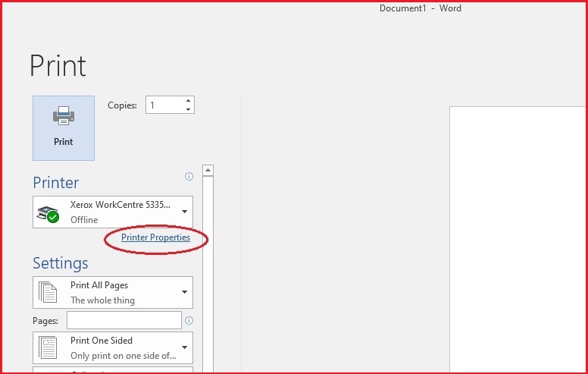The height and width of the screenshot is (374, 588).
Task: Click the Print All Pages document icon
Action: 48,292
